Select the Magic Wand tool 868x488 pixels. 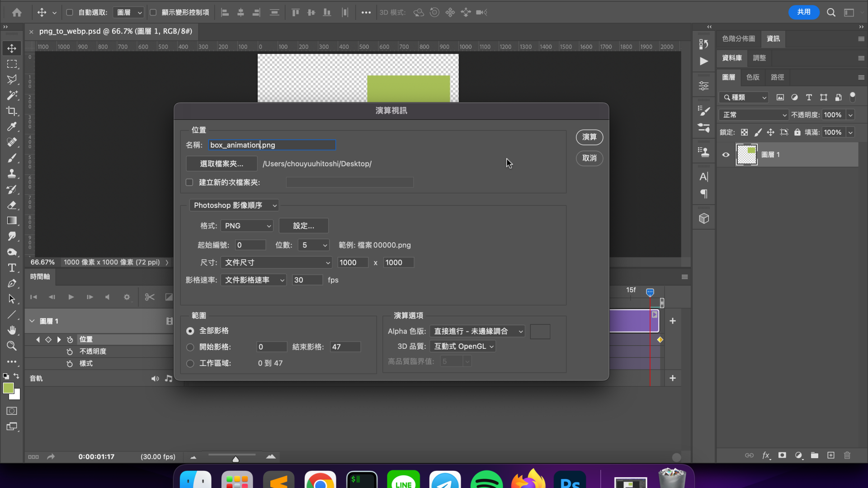coord(12,95)
